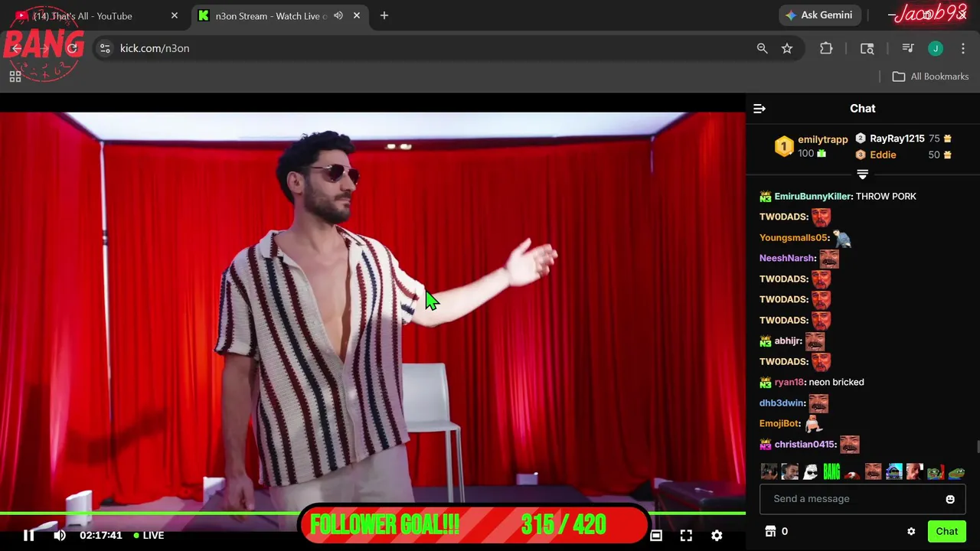Screen dimensions: 980x551
Task: Click username abhijr in chat
Action: click(788, 341)
